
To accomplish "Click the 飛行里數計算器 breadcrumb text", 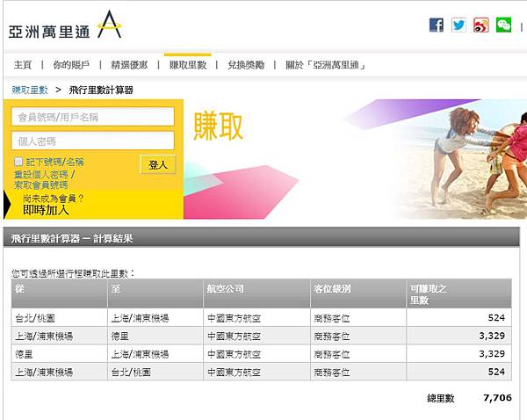I will point(101,91).
